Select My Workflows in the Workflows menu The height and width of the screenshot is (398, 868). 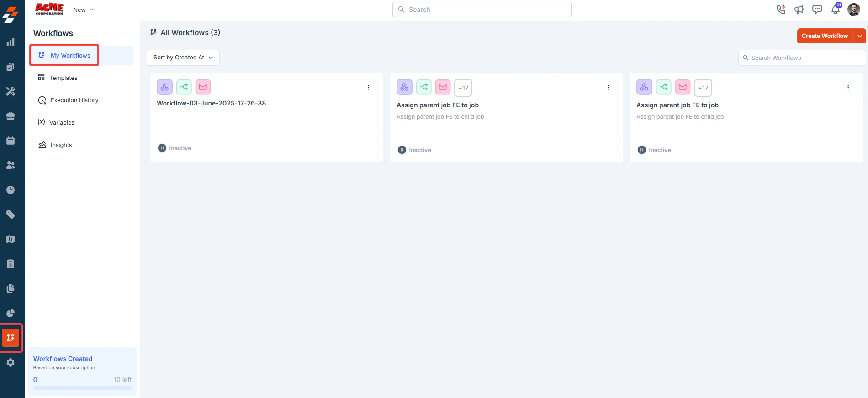[82, 55]
